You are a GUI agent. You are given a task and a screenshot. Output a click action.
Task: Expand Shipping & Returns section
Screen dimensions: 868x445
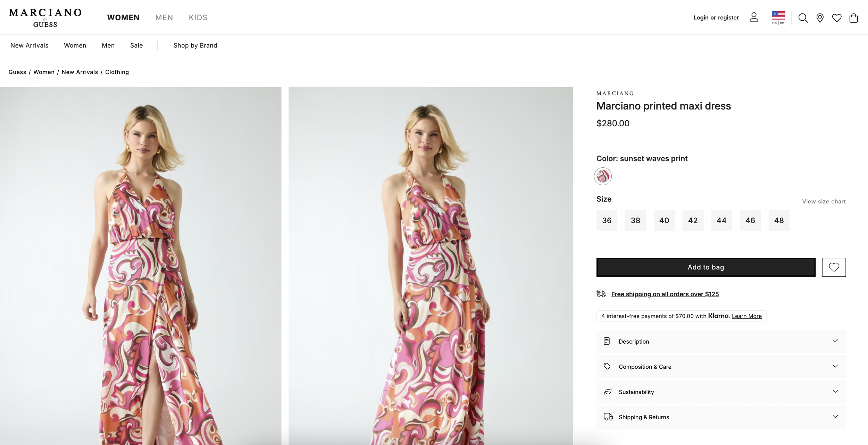click(x=721, y=417)
